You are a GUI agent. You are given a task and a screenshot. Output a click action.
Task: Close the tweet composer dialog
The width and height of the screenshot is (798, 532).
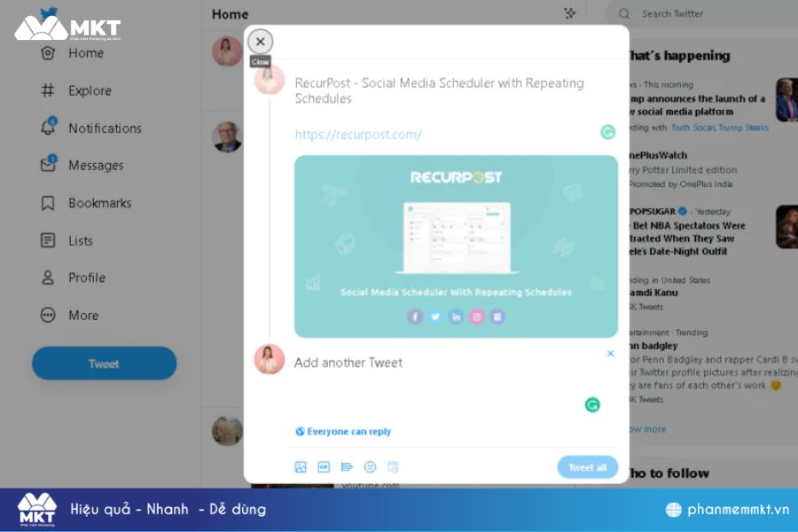(x=260, y=42)
